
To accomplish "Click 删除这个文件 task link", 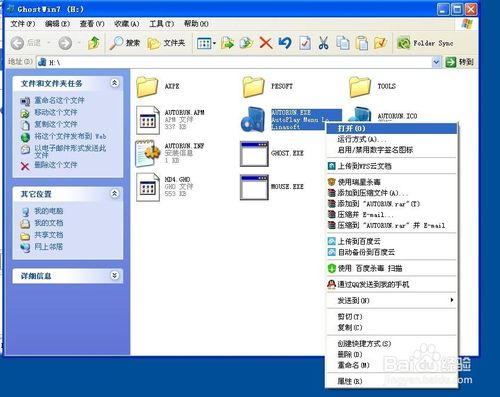I will [56, 165].
